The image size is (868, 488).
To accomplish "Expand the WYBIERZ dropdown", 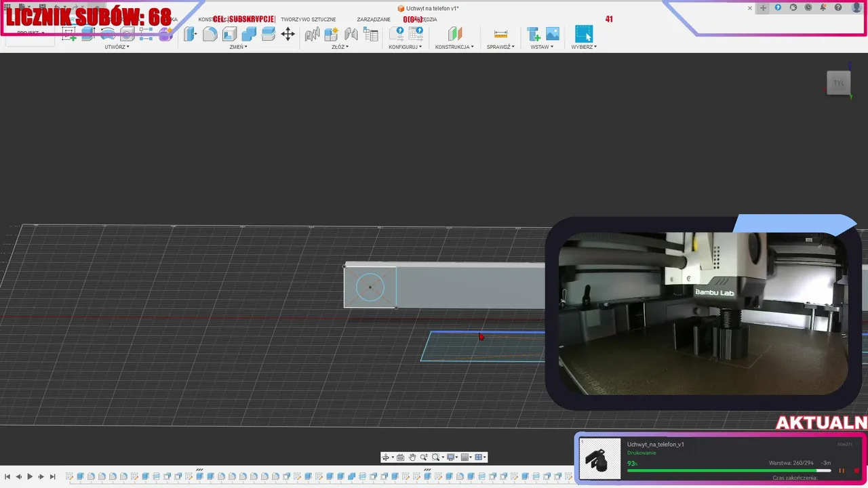I will (x=584, y=47).
